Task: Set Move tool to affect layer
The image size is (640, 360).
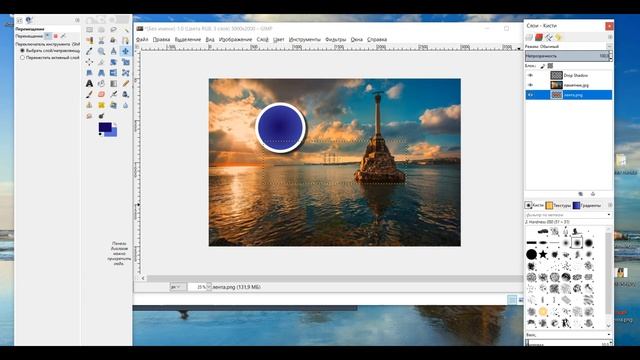Action: pyautogui.click(x=48, y=36)
